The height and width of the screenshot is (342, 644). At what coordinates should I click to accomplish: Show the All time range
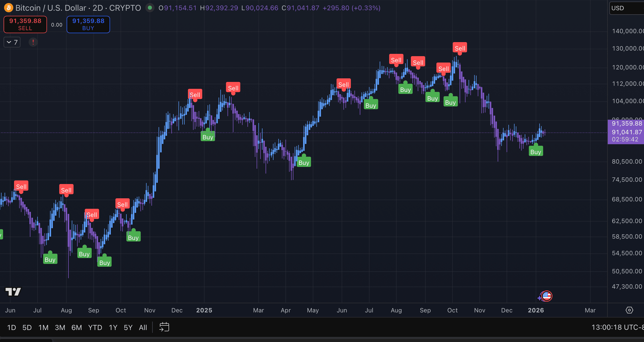coord(143,327)
